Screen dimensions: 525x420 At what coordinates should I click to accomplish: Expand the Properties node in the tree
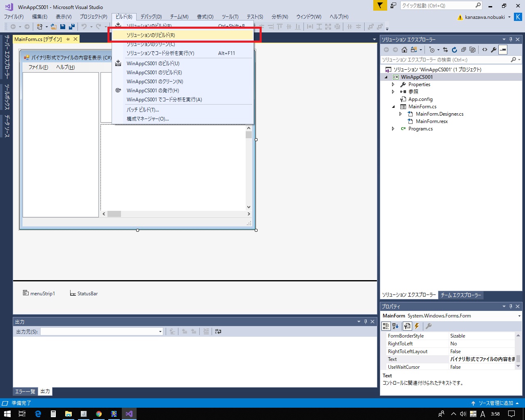393,84
